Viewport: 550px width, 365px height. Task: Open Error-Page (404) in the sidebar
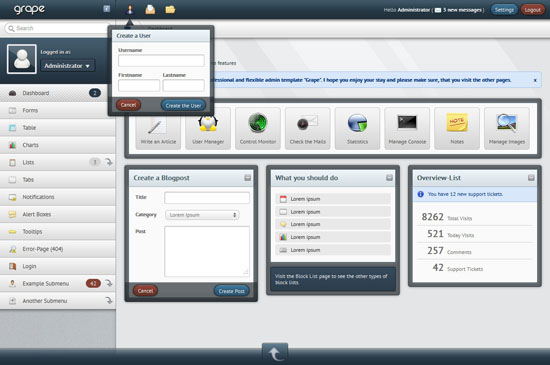point(58,249)
